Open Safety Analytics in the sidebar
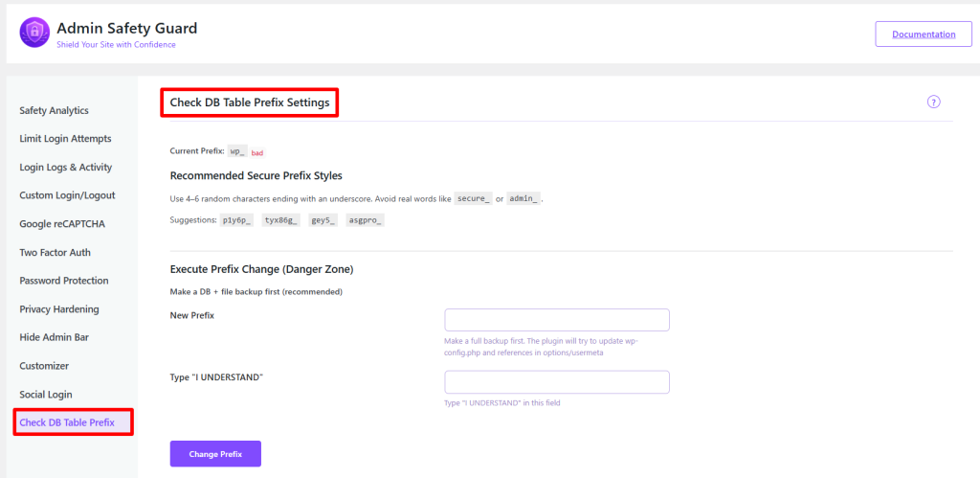The width and height of the screenshot is (980, 478). pyautogui.click(x=54, y=111)
